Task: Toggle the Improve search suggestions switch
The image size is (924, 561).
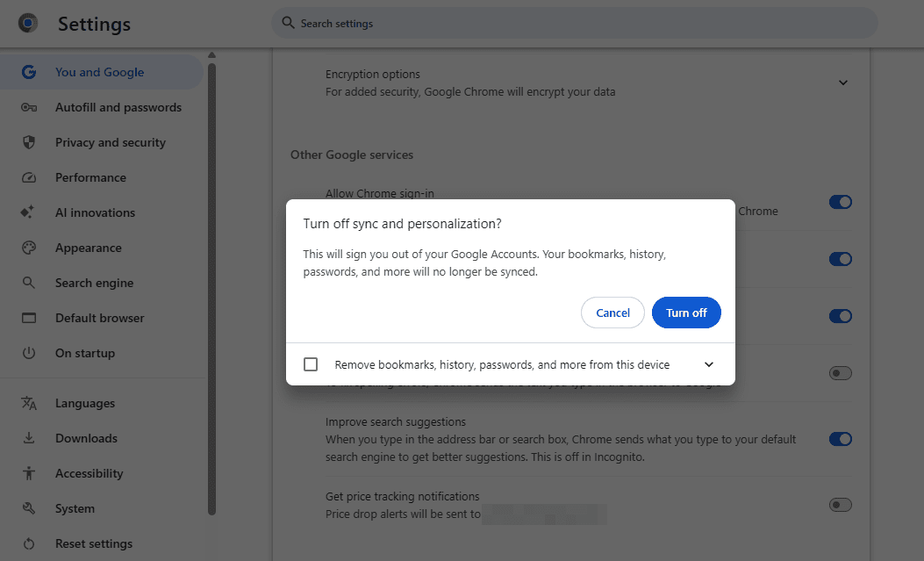Action: coord(840,439)
